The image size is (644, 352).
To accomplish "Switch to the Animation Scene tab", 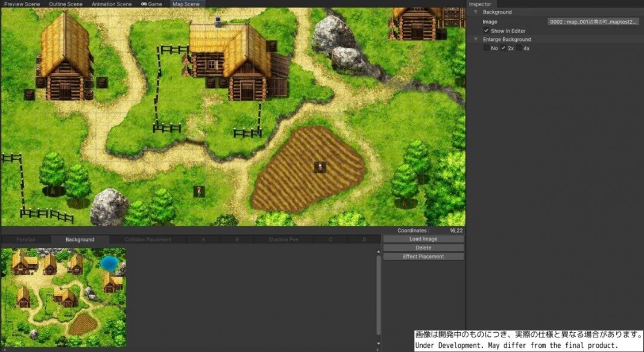I will (112, 4).
